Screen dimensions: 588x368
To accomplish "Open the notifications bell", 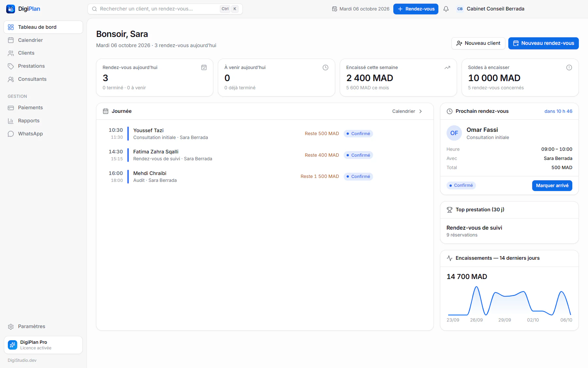I will pos(446,9).
